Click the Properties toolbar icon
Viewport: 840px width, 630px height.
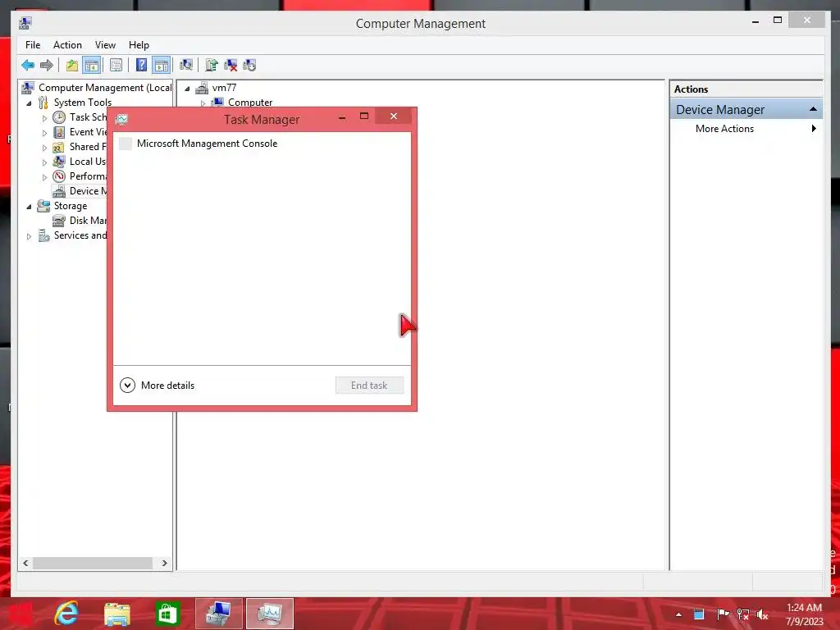click(x=116, y=66)
